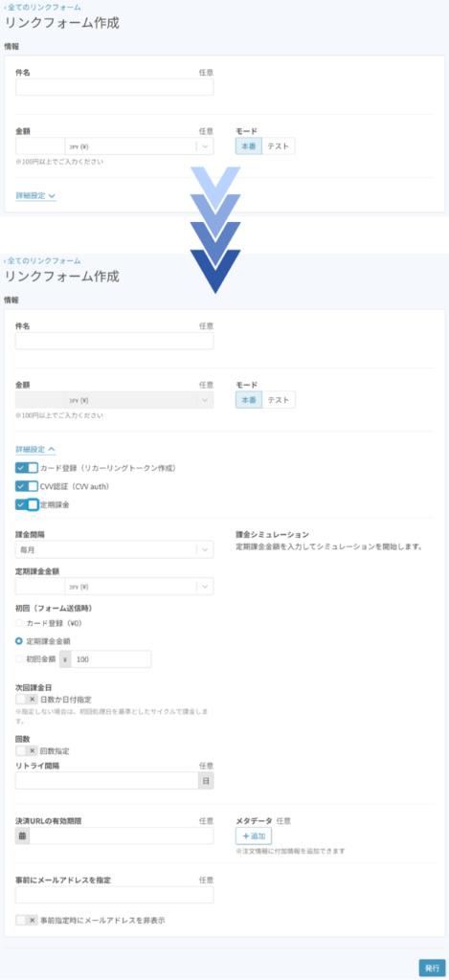
Task: Disable the 定期課金 toggle switch
Action: point(27,505)
